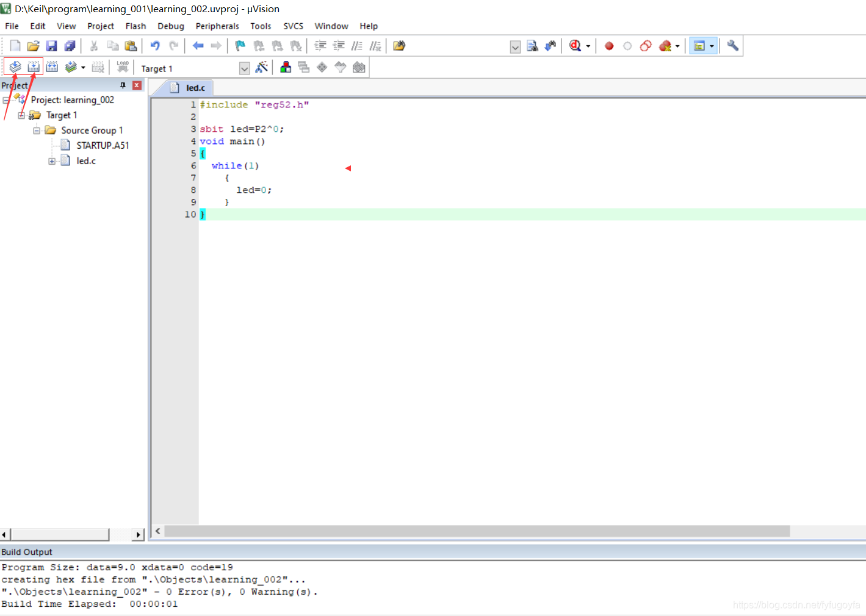The image size is (866, 616).
Task: Redo the last undone edit
Action: (174, 46)
